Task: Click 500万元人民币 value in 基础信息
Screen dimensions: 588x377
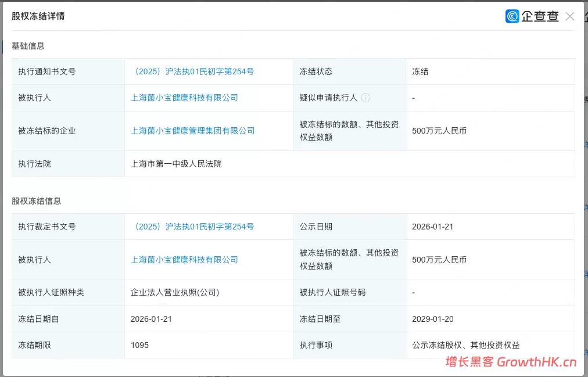Action: click(439, 131)
